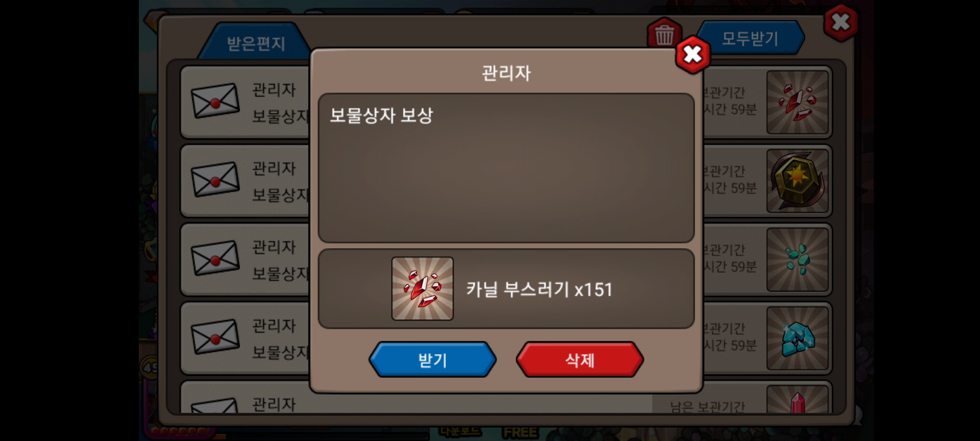Click the third letter envelope icon

[215, 258]
